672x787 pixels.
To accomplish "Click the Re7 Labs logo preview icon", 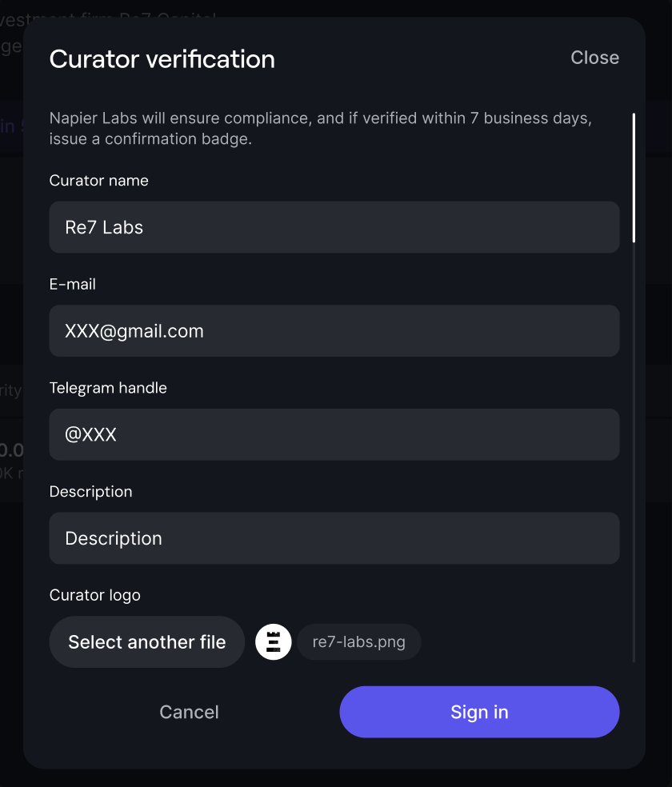I will tap(273, 642).
